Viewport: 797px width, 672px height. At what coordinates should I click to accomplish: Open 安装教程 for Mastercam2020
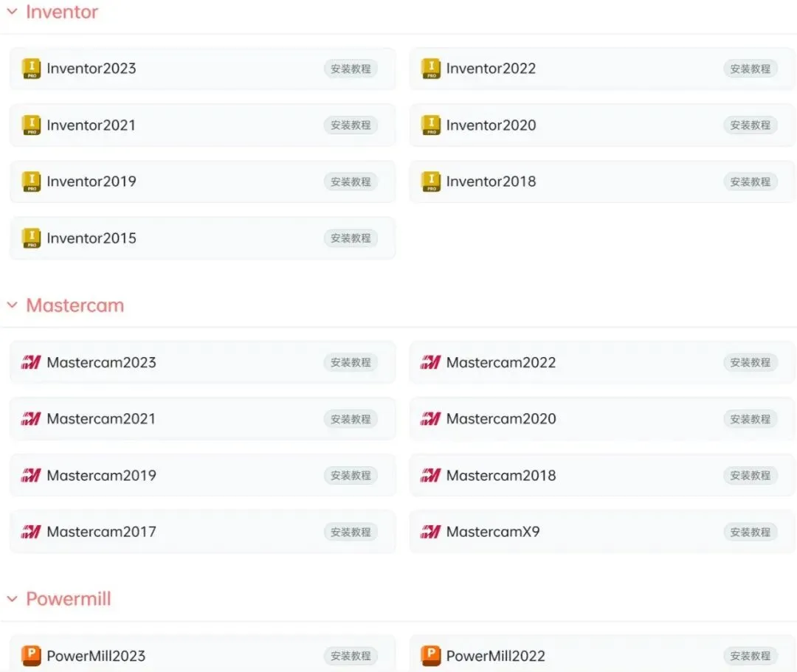coord(751,418)
